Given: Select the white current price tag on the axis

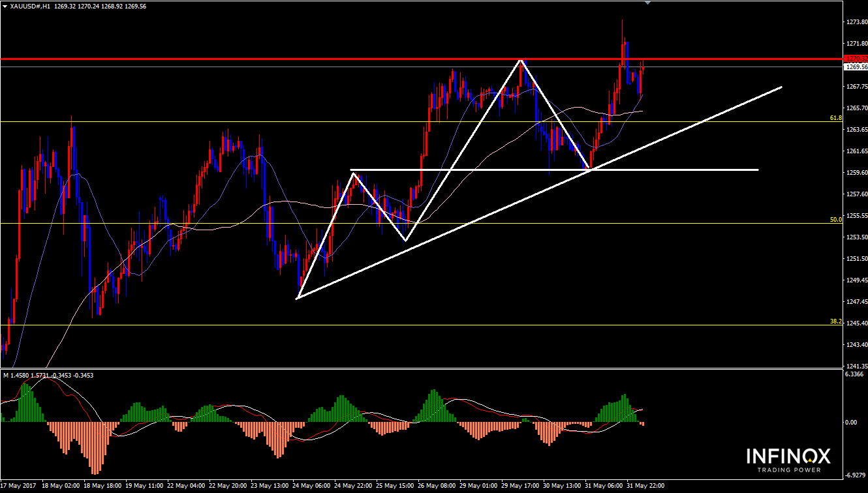Looking at the screenshot, I should [x=856, y=67].
